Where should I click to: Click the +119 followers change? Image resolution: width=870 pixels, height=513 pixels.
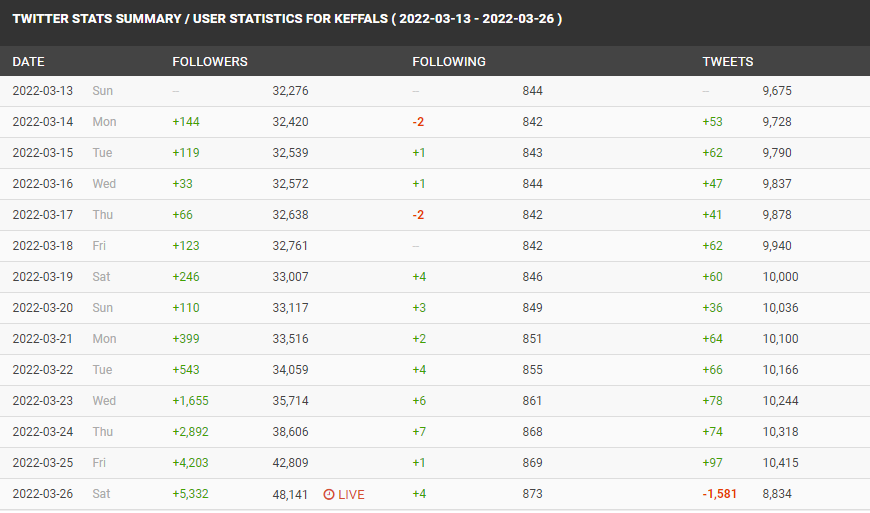pos(186,153)
